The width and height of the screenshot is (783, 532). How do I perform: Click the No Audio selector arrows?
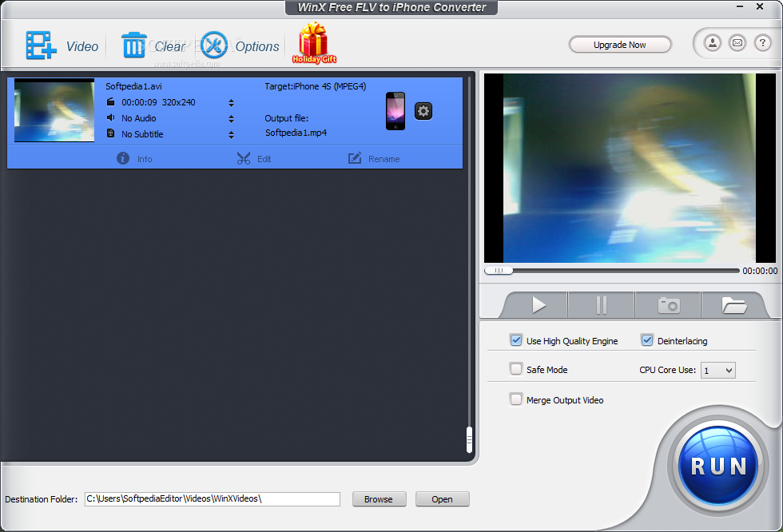coord(231,119)
